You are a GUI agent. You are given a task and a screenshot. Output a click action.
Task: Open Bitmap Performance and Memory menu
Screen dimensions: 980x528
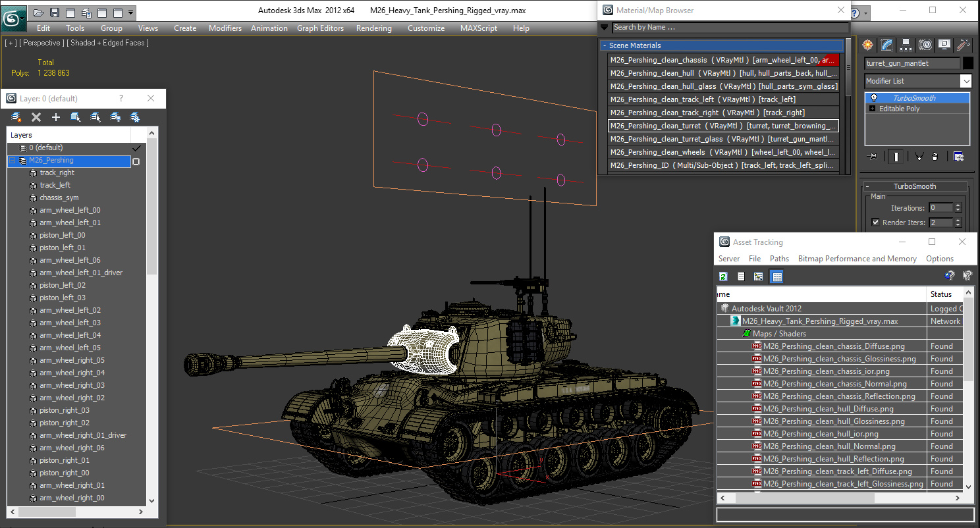click(x=857, y=259)
